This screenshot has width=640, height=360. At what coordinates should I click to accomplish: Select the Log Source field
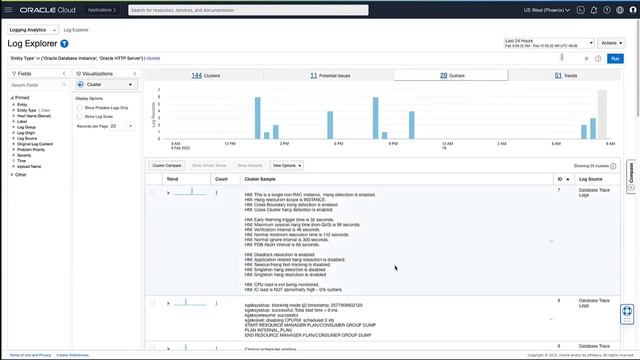[x=27, y=139]
